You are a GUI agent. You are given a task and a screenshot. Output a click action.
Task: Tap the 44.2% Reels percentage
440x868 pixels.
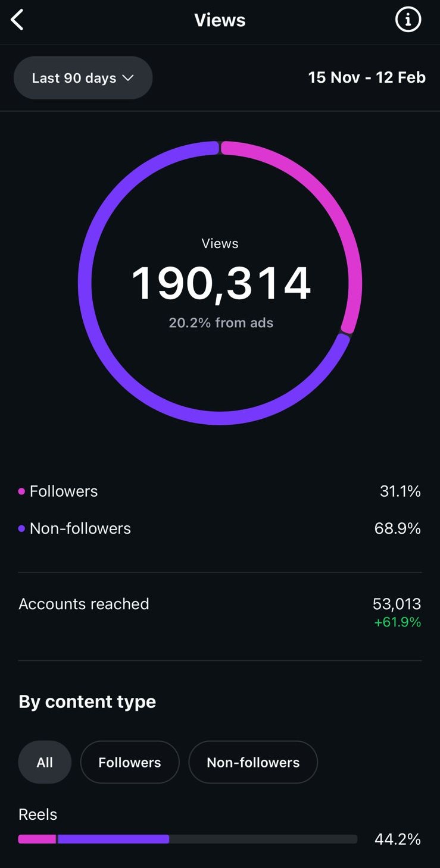397,839
